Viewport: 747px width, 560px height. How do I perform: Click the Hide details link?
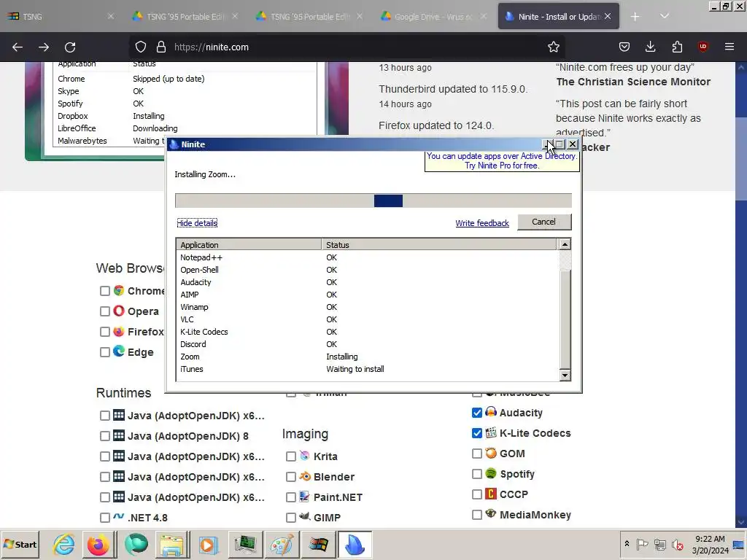coord(197,223)
